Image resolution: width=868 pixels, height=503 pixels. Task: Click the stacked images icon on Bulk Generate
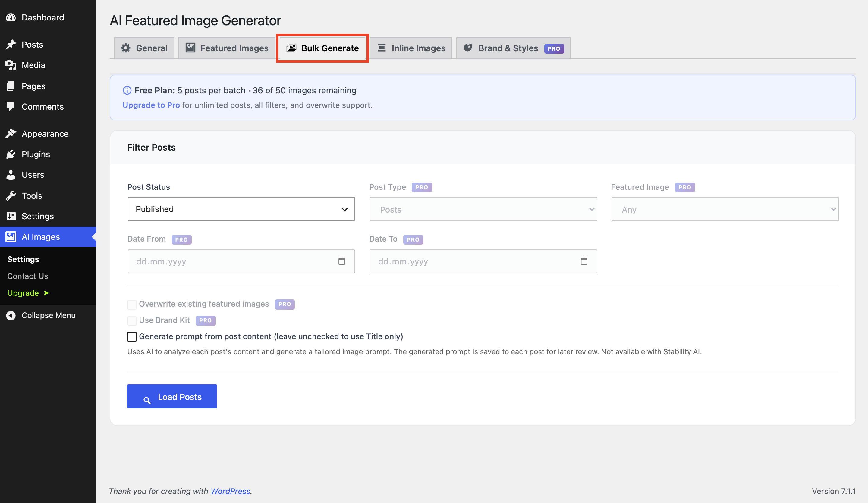[x=291, y=48]
